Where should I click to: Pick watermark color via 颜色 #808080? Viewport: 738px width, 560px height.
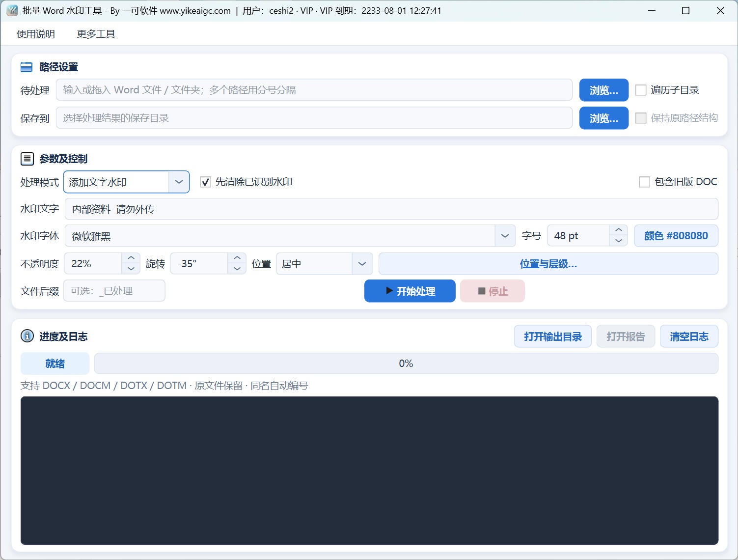point(676,236)
